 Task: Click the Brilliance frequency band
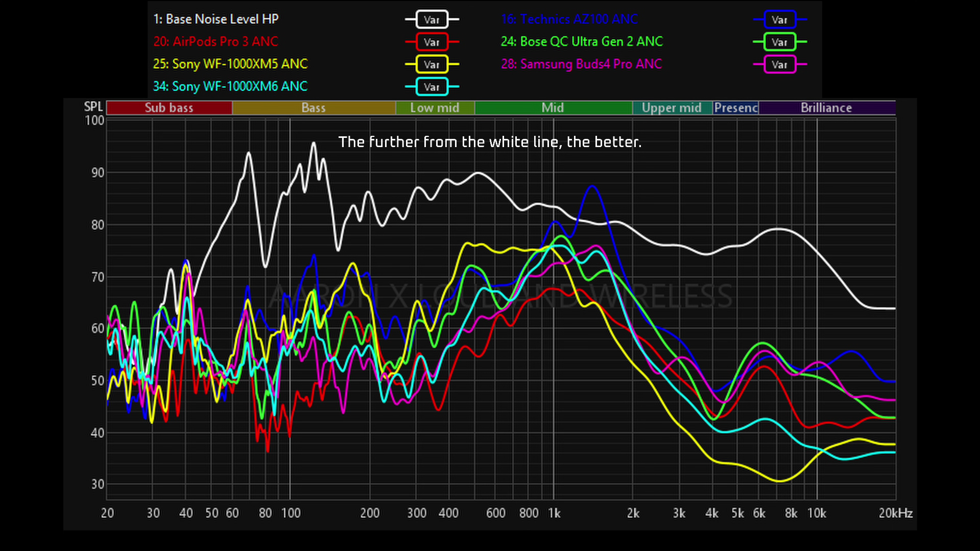tap(827, 108)
